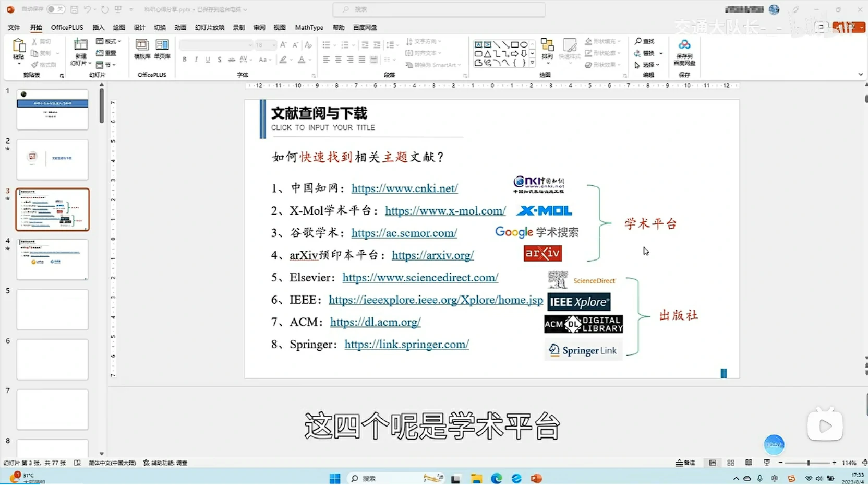Toggle the AutoSave (自动保存) switch
Screen dimensions: 868x485
pyautogui.click(x=55, y=9)
